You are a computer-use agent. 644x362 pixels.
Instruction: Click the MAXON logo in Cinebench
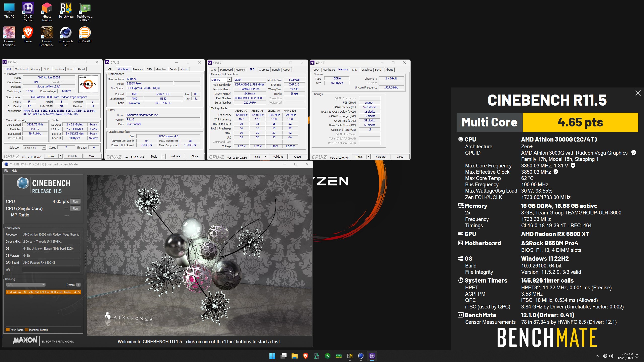point(25,340)
